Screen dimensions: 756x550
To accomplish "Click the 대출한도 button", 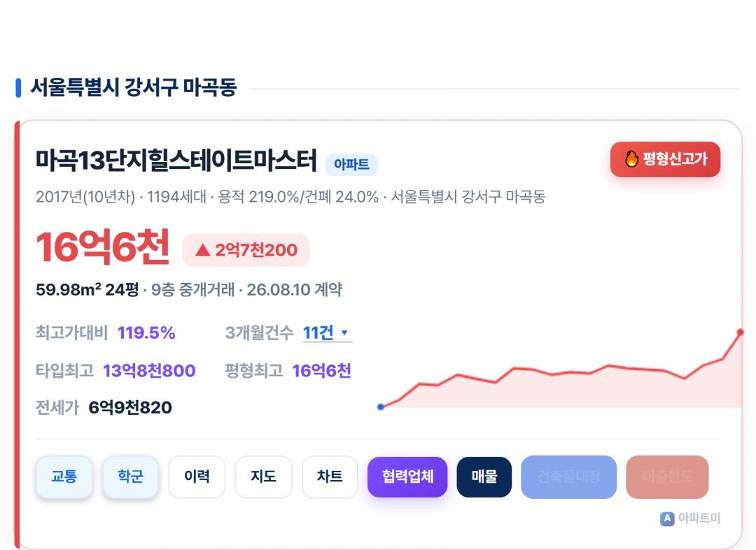I will point(667,476).
